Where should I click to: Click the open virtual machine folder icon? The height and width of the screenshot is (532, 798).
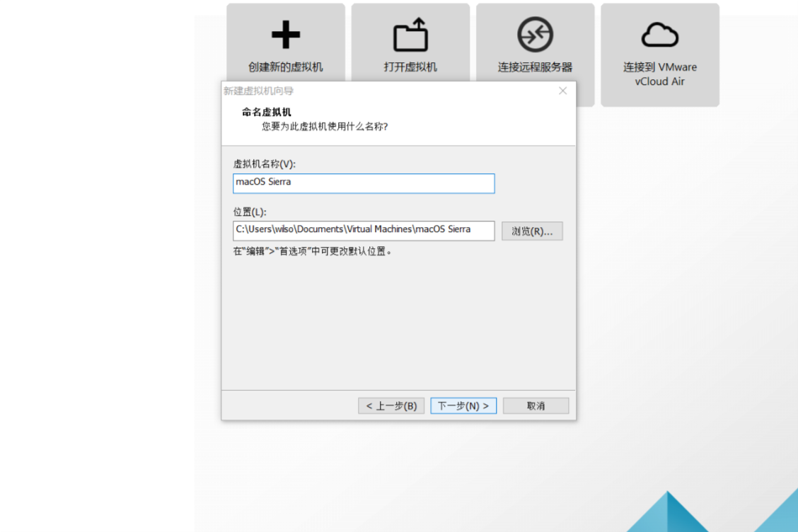410,35
